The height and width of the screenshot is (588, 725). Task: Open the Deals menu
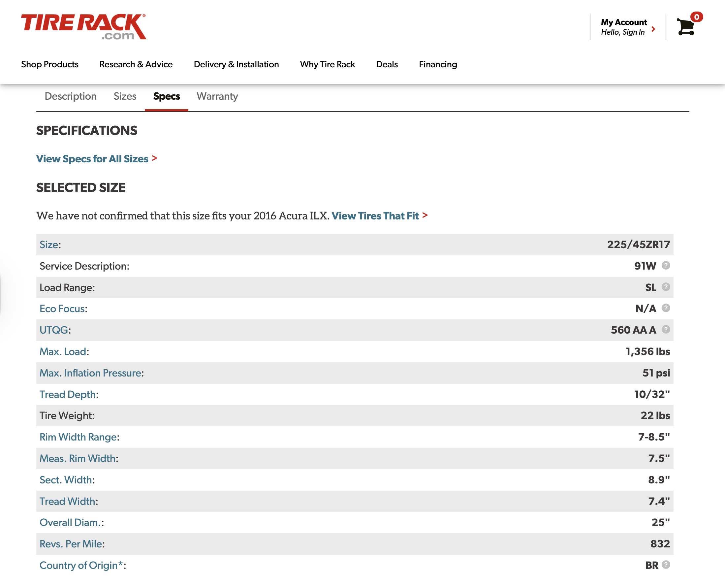tap(386, 64)
